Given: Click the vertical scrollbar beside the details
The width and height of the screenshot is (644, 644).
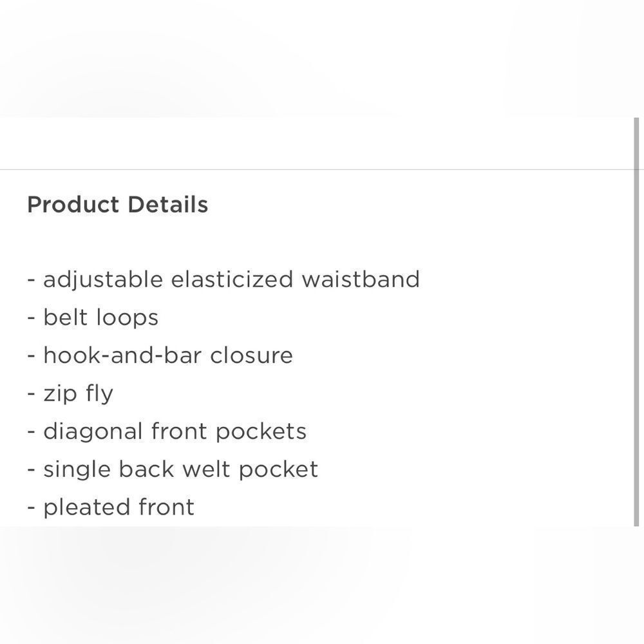Looking at the screenshot, I should coord(638,322).
